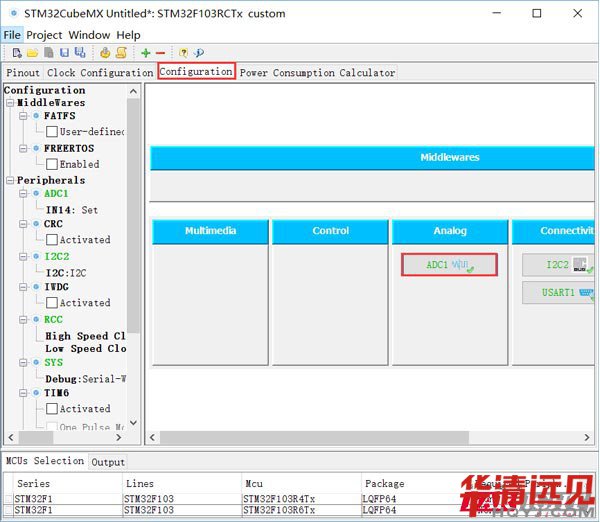Screen dimensions: 600x522
Task: Open the Project menu
Action: pyautogui.click(x=44, y=35)
